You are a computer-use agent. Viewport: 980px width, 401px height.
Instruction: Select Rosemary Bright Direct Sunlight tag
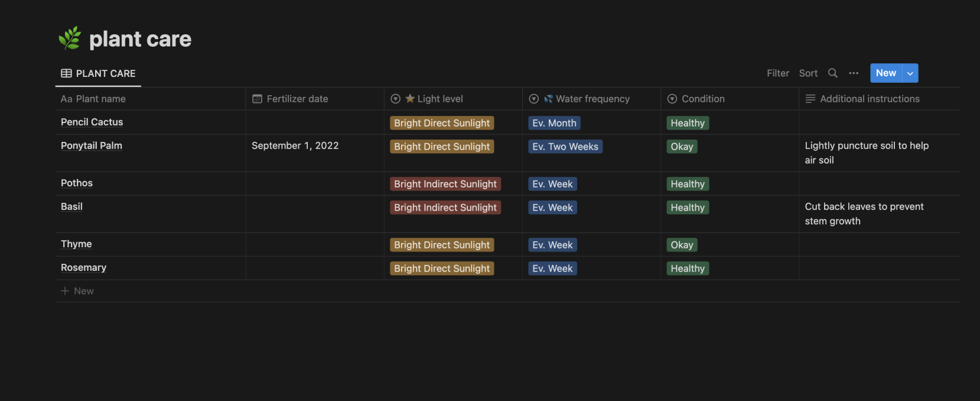(442, 269)
